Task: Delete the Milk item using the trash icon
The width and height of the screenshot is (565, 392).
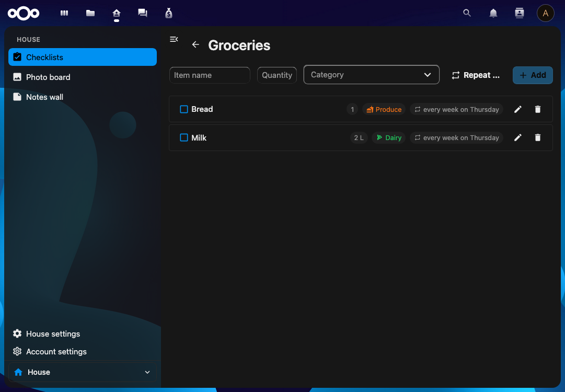Action: [538, 137]
